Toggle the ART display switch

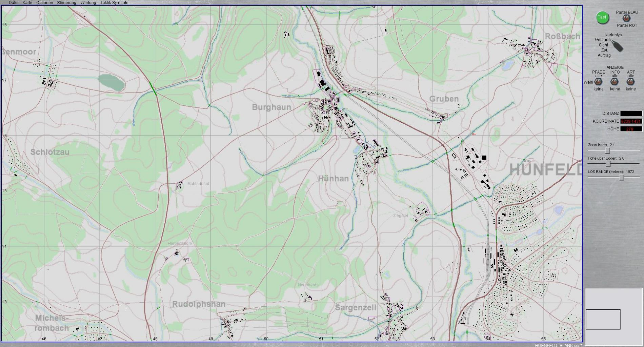coord(630,82)
